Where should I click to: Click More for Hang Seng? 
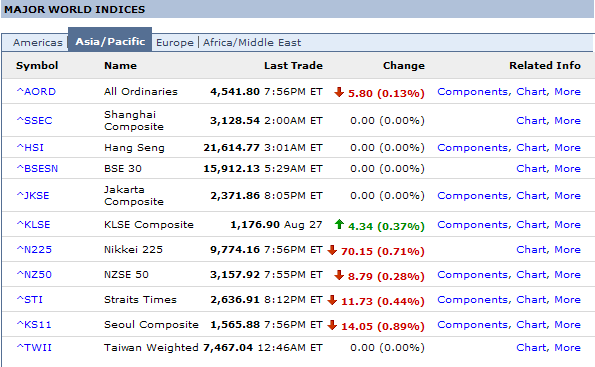[567, 147]
